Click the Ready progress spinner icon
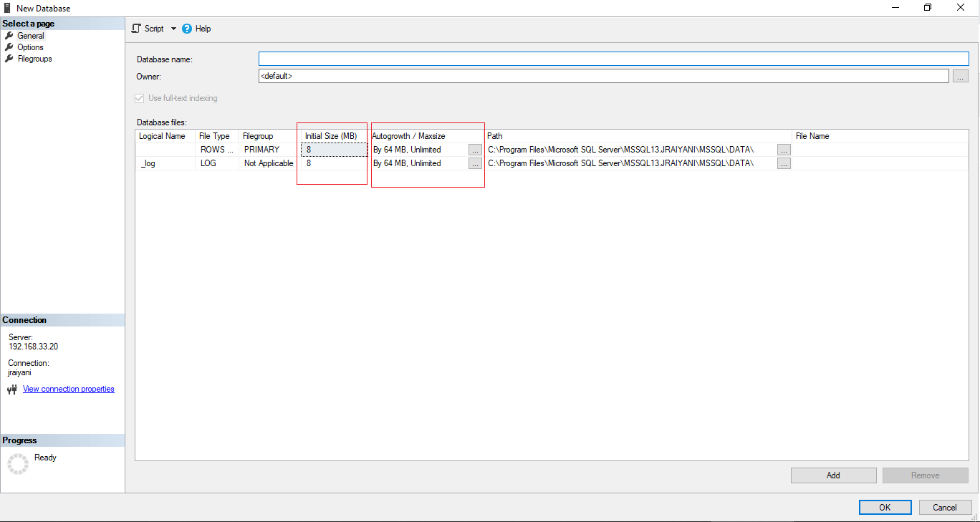 coord(17,463)
